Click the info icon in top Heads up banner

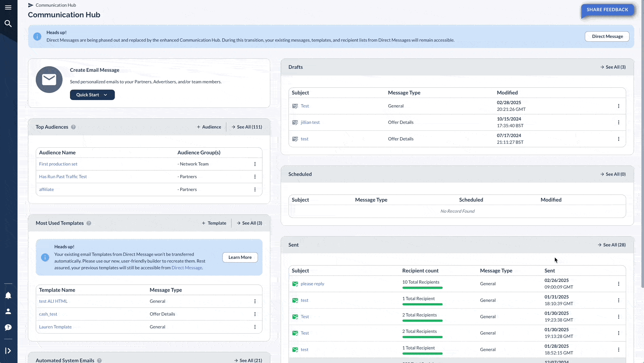[x=37, y=36]
